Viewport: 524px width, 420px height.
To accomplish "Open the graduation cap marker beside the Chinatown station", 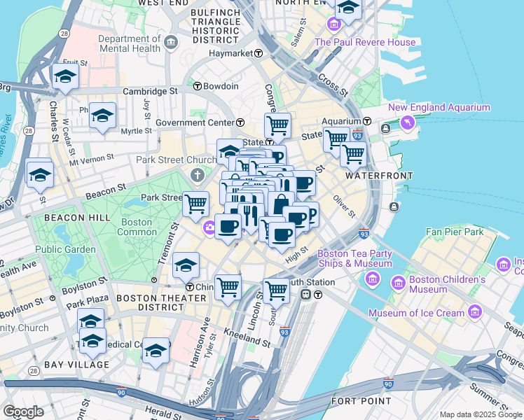I will pos(186,267).
